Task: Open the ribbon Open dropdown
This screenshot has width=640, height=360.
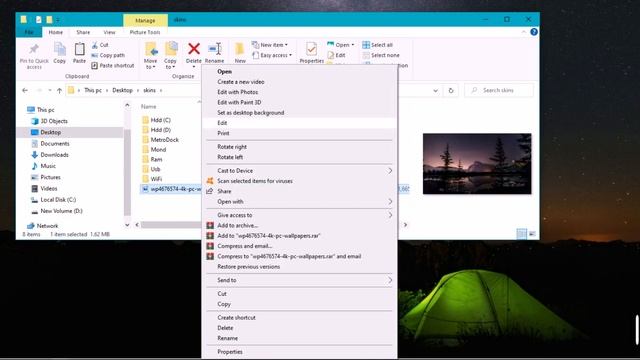Action: click(x=341, y=45)
